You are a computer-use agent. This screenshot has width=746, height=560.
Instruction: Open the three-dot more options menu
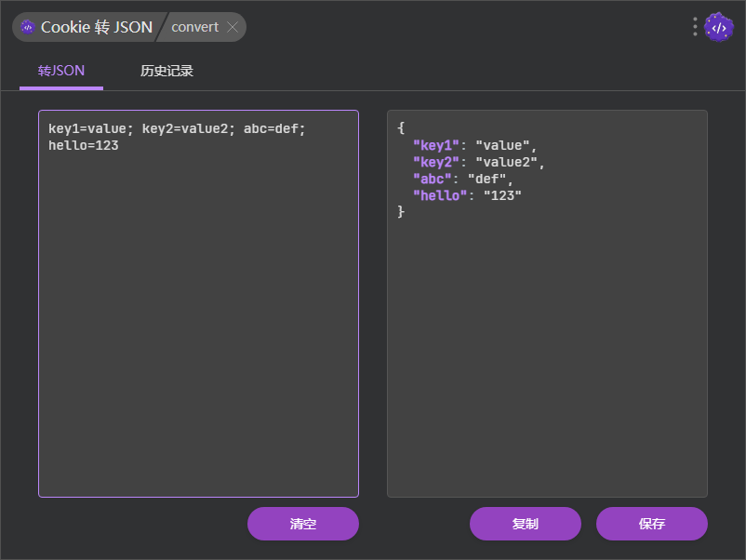click(695, 27)
